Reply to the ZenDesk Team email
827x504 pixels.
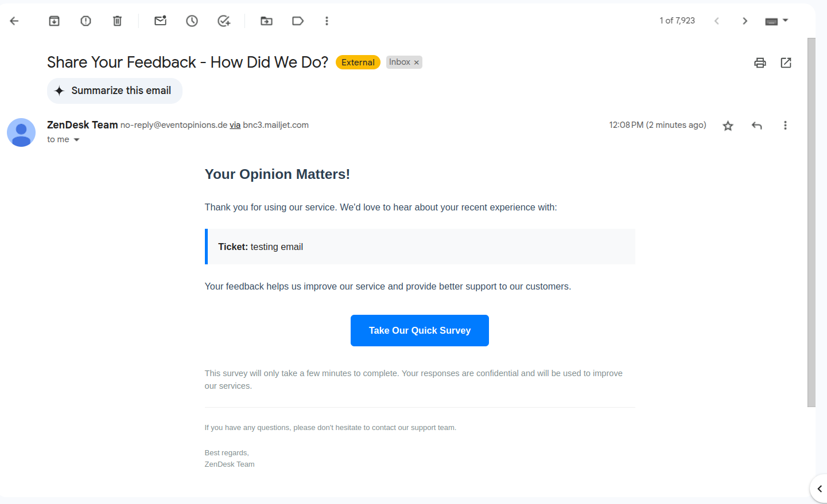pyautogui.click(x=756, y=126)
